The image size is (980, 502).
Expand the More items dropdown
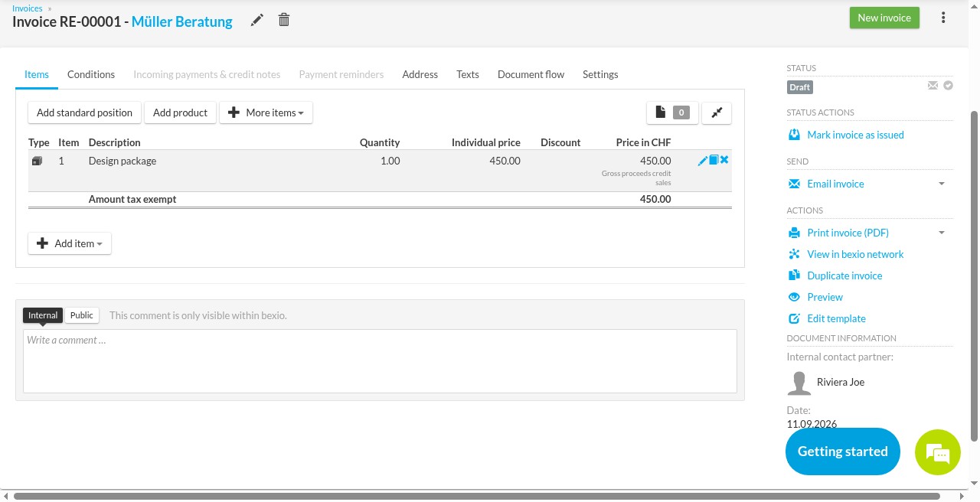click(x=266, y=112)
